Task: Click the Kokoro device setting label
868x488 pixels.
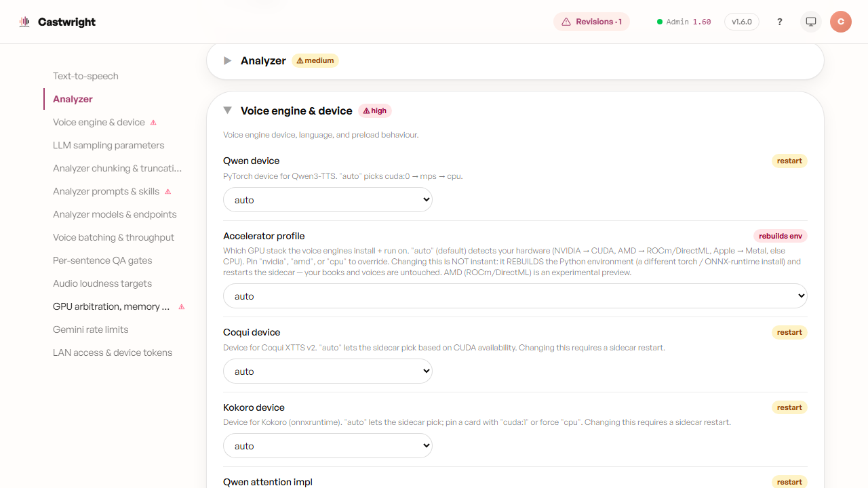Action: 254,407
